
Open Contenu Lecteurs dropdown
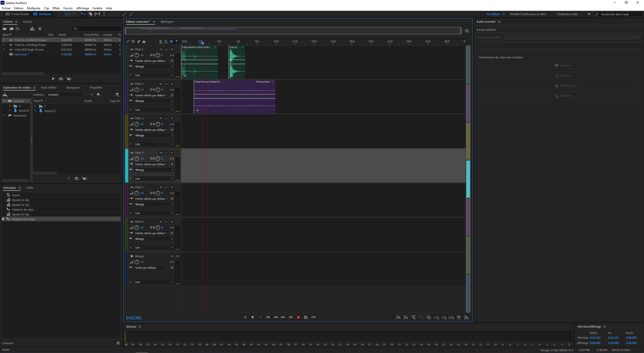click(x=67, y=95)
